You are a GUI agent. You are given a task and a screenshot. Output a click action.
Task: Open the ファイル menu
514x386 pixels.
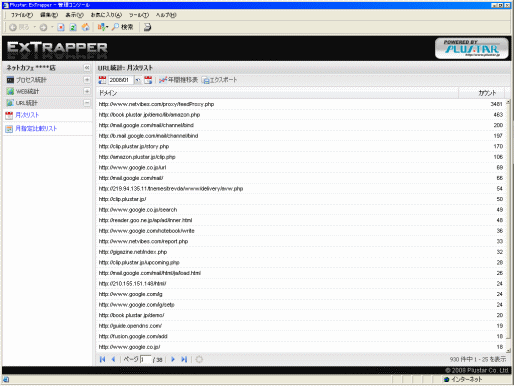pos(21,15)
